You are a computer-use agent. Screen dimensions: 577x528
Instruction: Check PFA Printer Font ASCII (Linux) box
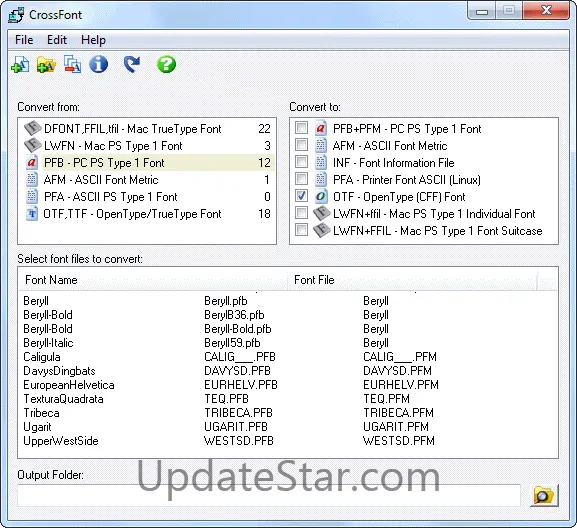301,179
